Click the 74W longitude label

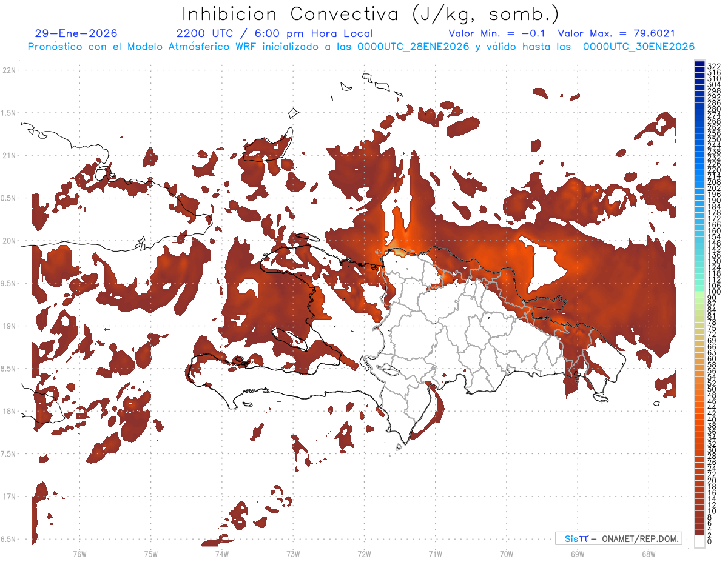coord(221,554)
